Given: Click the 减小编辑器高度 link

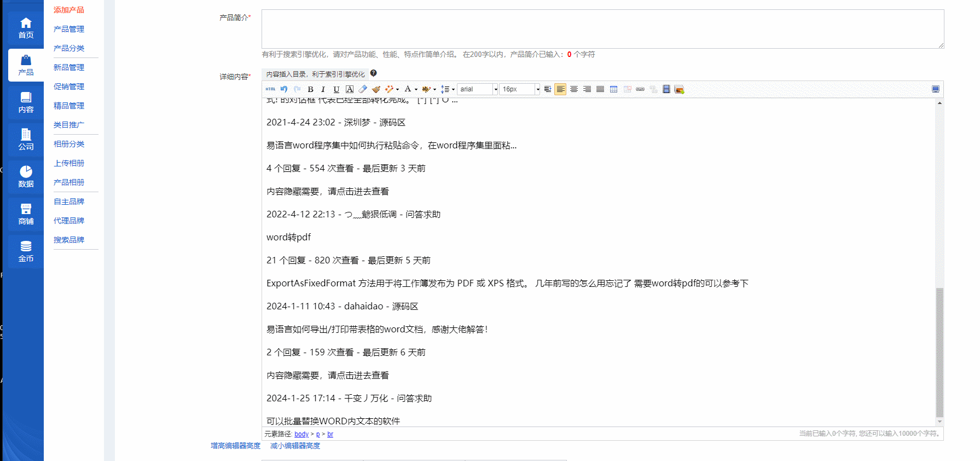Looking at the screenshot, I should 295,446.
